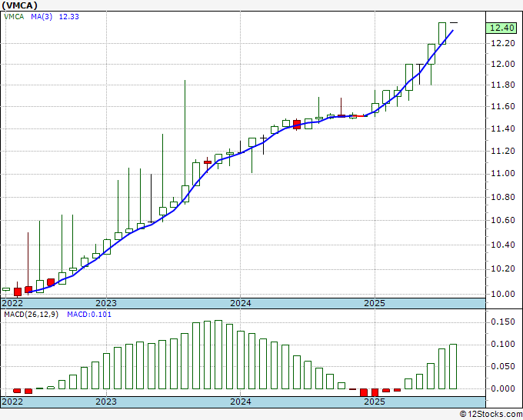Viewport: 523px width, 420px height.
Task: Click the (VMCA) chart title
Action: coord(22,5)
